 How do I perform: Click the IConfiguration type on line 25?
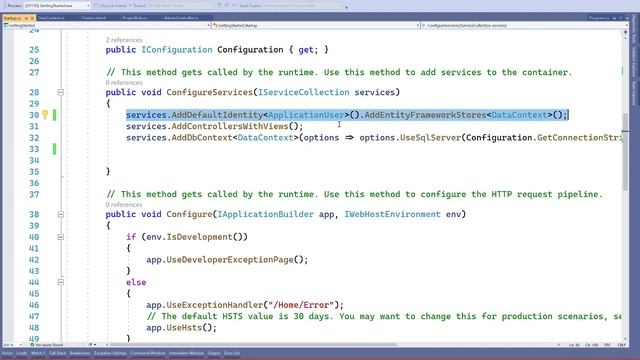tap(177, 50)
